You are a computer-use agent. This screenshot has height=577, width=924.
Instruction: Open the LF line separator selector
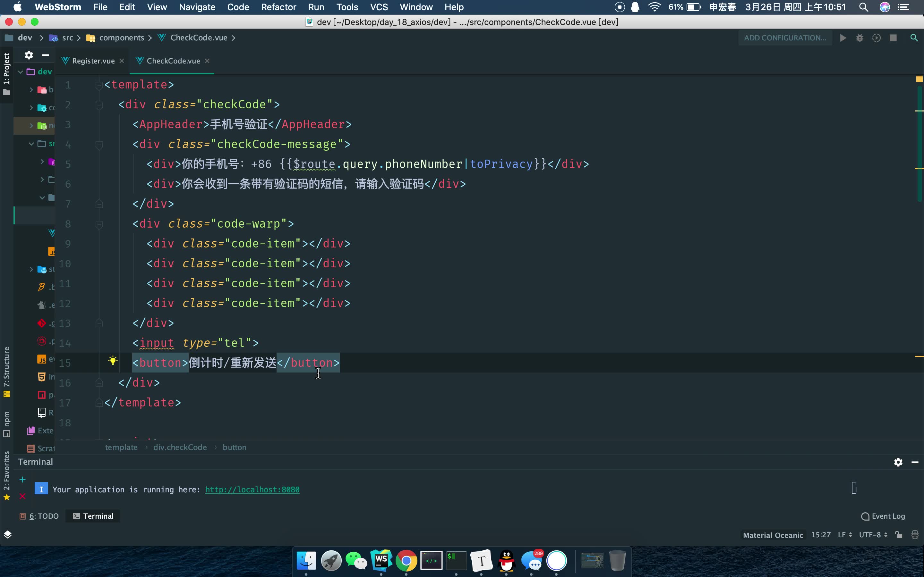click(x=844, y=535)
